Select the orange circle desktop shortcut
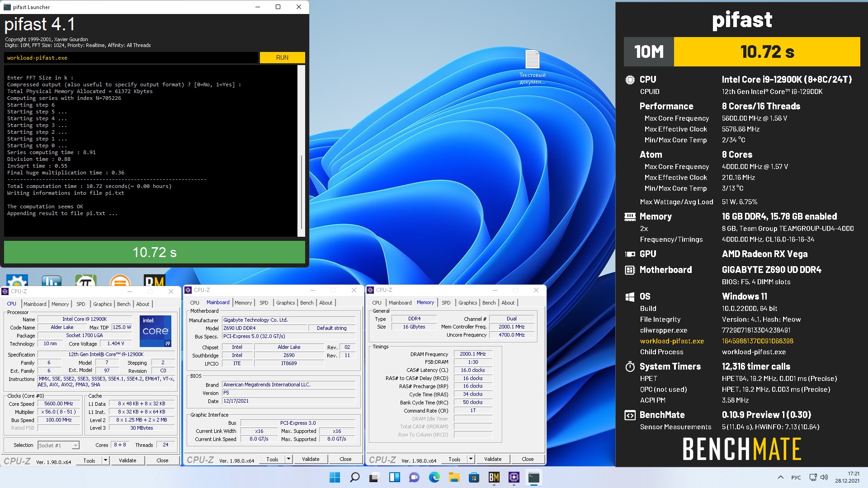Viewport: 868px width, 488px height. pyautogui.click(x=120, y=281)
